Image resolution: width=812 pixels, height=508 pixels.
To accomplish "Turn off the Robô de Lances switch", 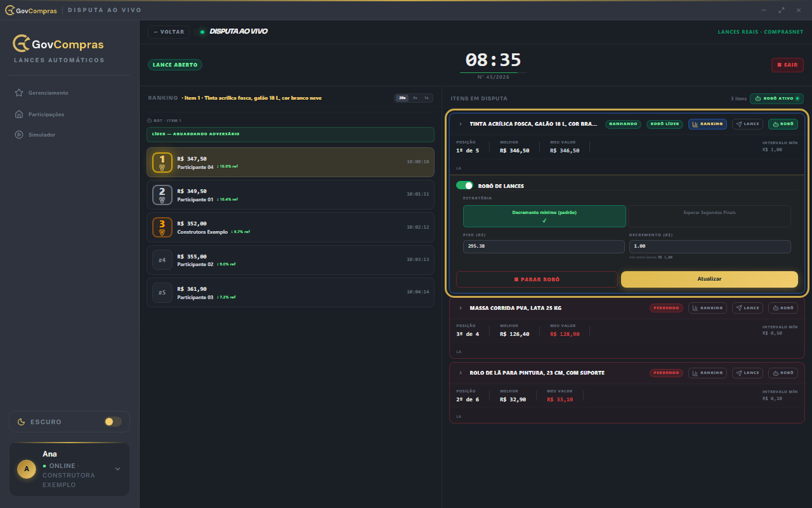I will [x=465, y=185].
